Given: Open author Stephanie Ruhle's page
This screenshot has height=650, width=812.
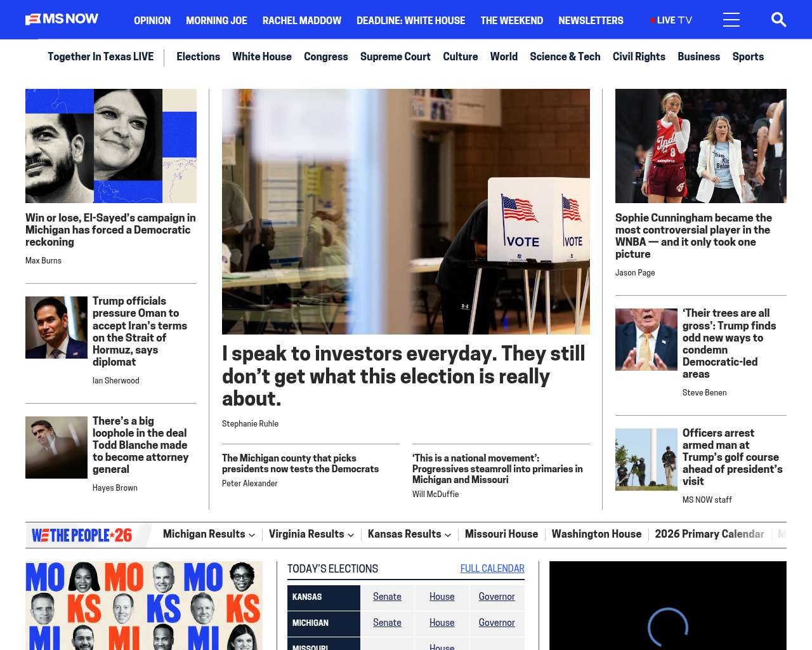Looking at the screenshot, I should pos(250,424).
